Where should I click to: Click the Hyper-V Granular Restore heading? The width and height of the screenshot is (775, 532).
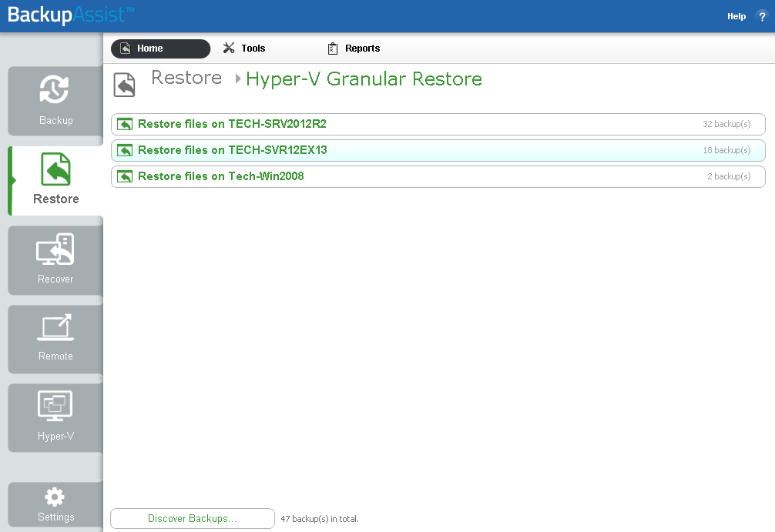pos(364,79)
